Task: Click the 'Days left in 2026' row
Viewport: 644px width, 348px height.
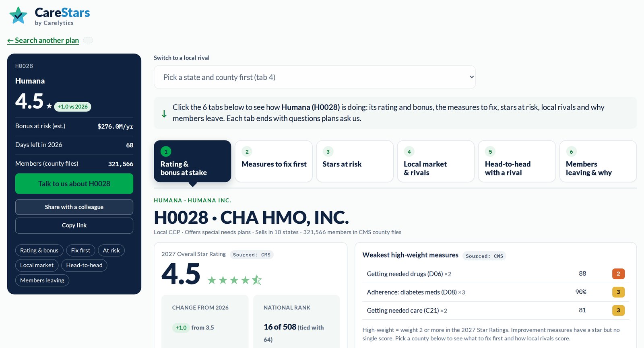Action: 74,145
